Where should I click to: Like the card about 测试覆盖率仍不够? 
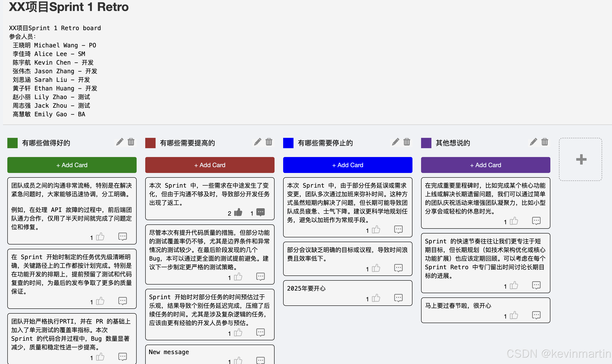238,277
